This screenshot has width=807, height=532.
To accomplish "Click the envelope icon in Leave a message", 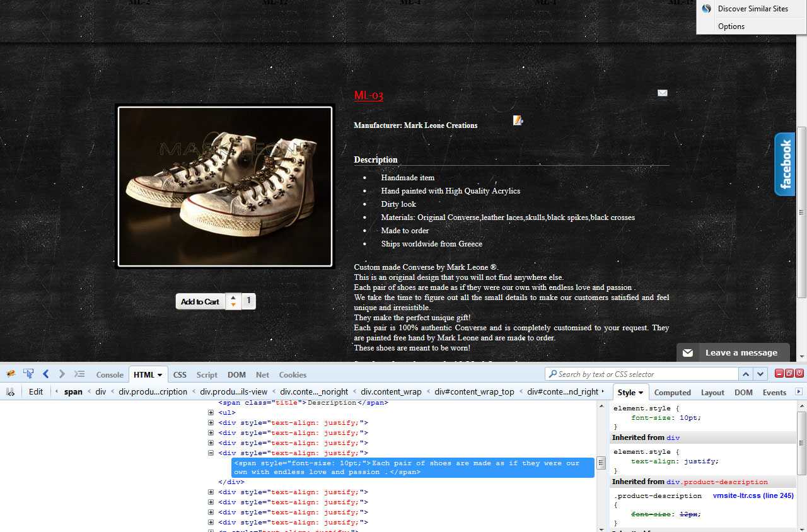I will [x=688, y=353].
